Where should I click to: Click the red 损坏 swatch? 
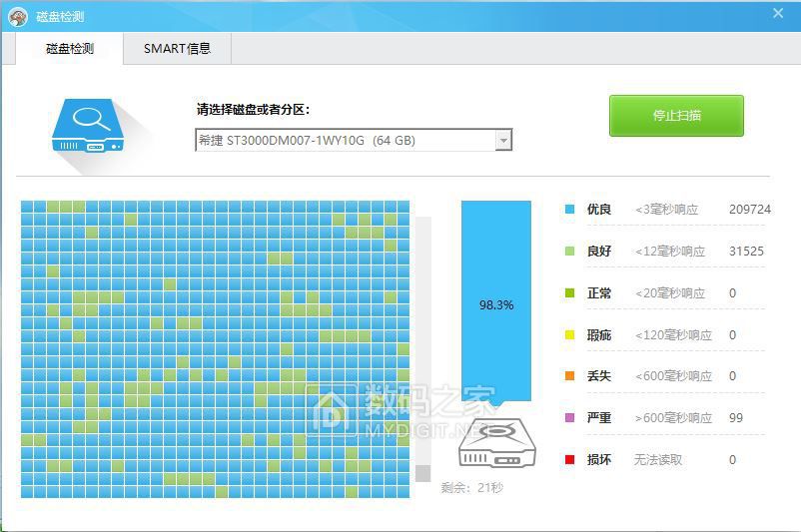569,459
